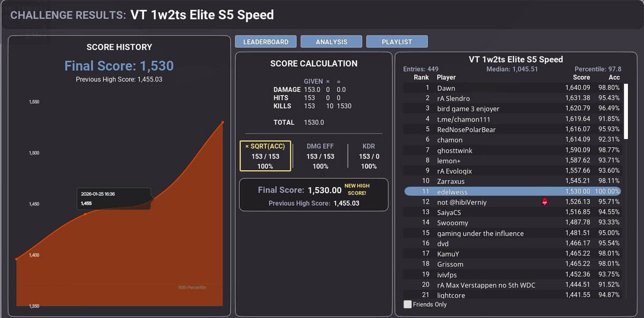Select player Swooomy
The image size is (644, 318).
pyautogui.click(x=513, y=222)
